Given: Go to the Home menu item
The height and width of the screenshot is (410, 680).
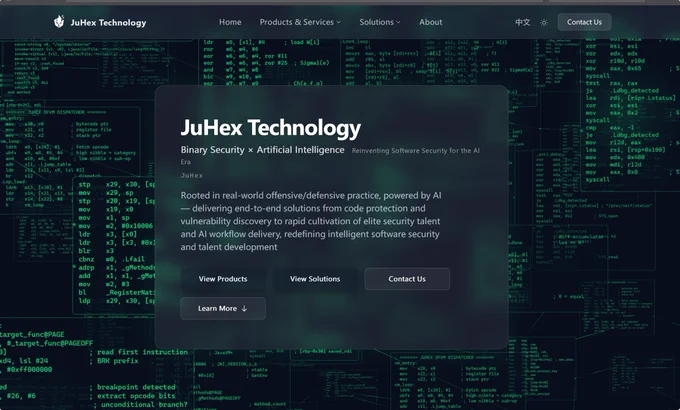Looking at the screenshot, I should point(230,22).
